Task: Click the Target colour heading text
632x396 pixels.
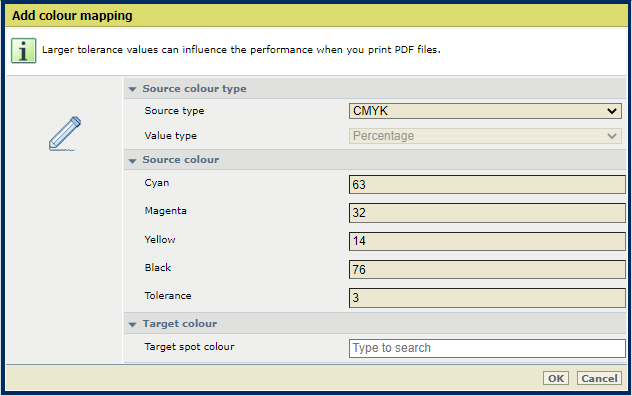Action: pyautogui.click(x=180, y=324)
